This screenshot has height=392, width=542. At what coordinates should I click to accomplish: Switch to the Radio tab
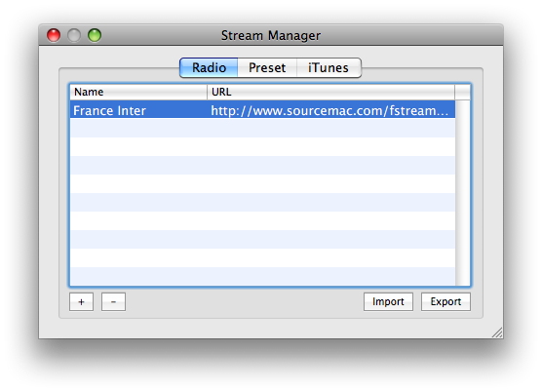pos(209,67)
